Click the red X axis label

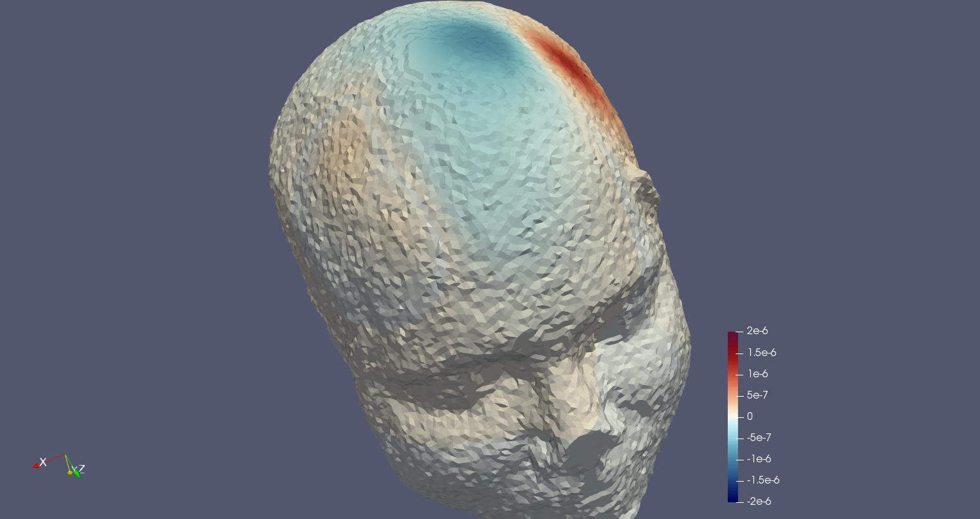click(43, 462)
